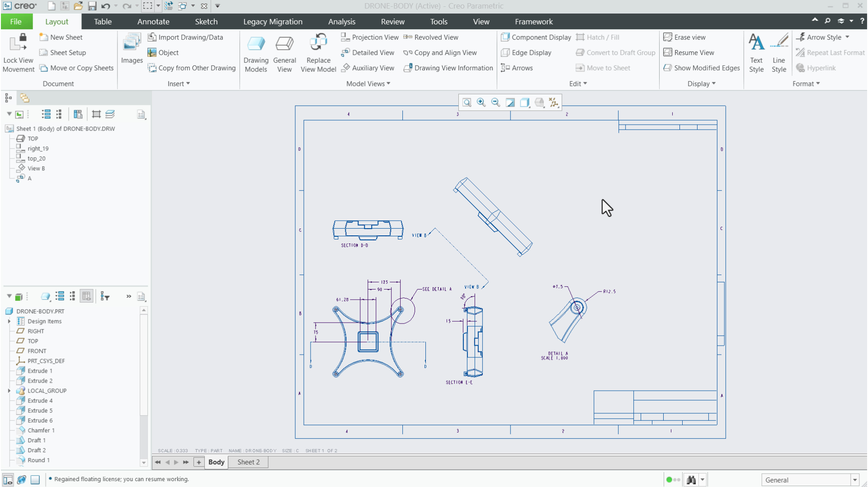868x487 pixels.
Task: Click the tree filter icon in model tree toolbar
Action: [x=105, y=296]
